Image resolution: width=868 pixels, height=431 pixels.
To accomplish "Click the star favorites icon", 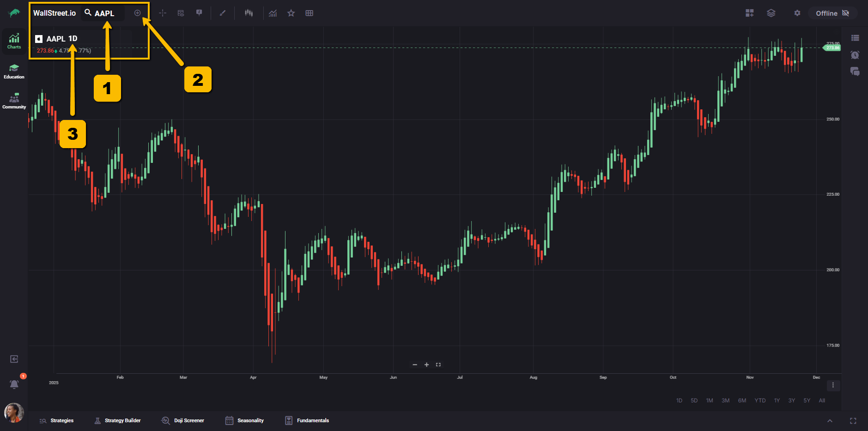I will pos(291,13).
